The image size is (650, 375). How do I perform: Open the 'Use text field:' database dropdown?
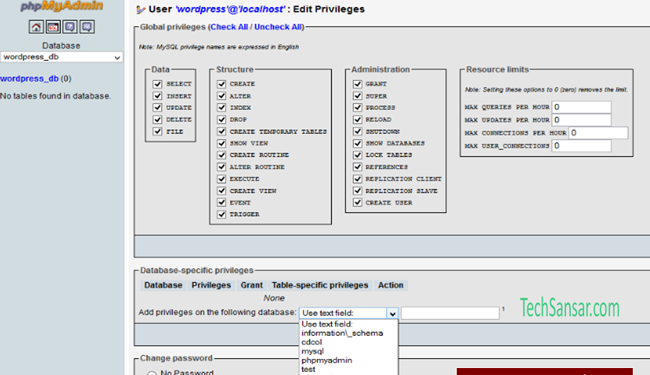tap(349, 313)
